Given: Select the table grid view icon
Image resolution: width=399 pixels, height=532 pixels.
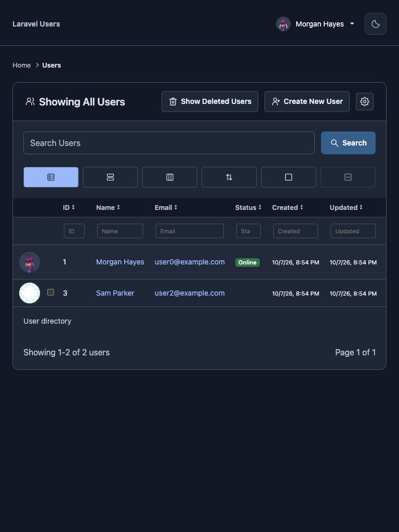Looking at the screenshot, I should tap(51, 177).
